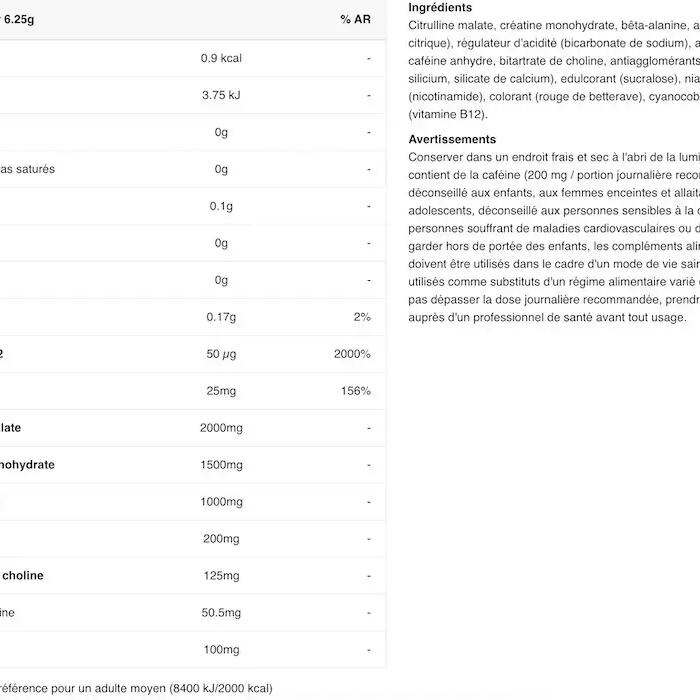
Task: Click the '50 µg' vitamin amount
Action: [x=221, y=354]
